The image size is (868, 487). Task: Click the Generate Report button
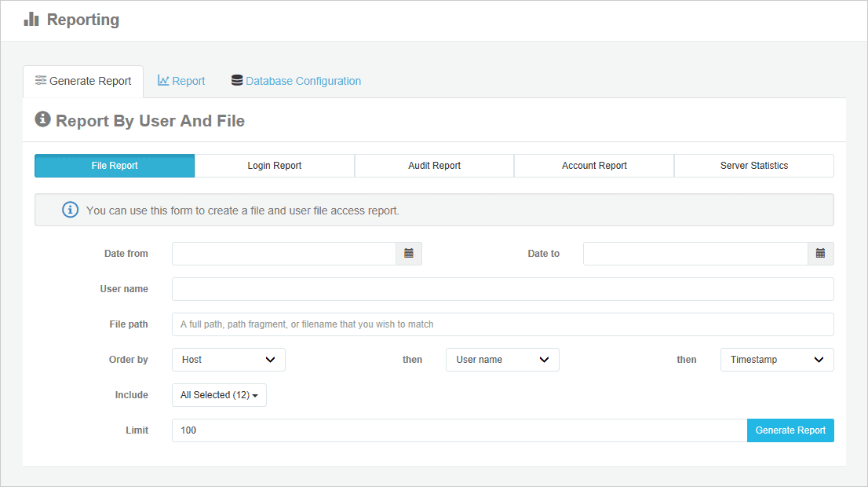(x=790, y=430)
